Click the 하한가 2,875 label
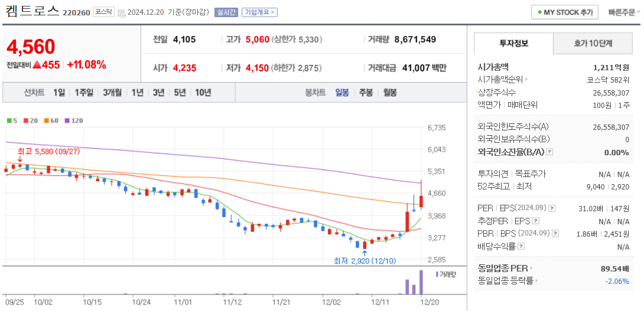 pyautogui.click(x=296, y=68)
